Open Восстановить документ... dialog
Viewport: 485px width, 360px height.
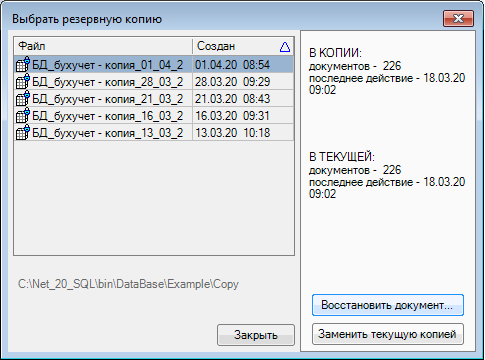[388, 305]
